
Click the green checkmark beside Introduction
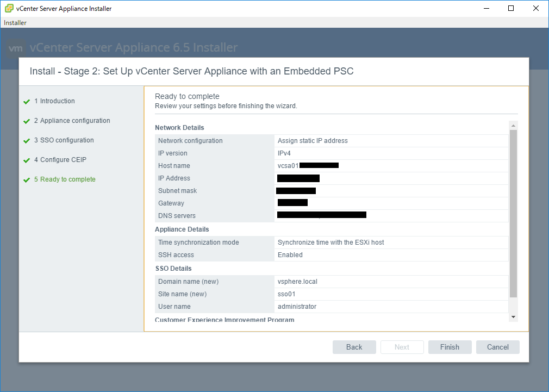[27, 102]
